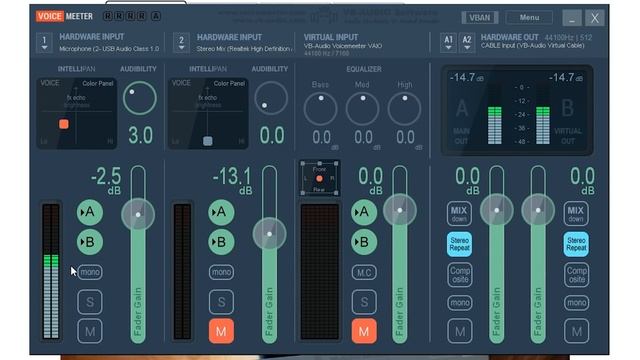The width and height of the screenshot is (640, 360).
Task: Mute virtual out B bus
Action: (576, 331)
